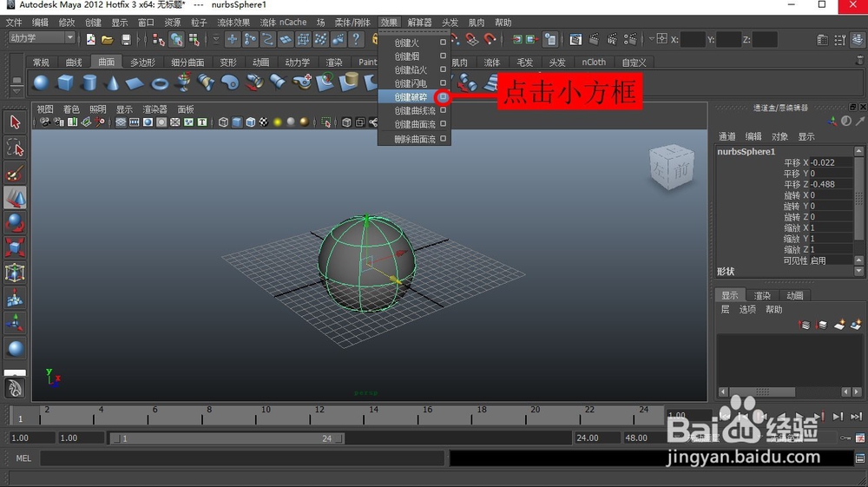The image size is (868, 487).
Task: Open 面板 menu in viewport panel
Action: (x=186, y=109)
